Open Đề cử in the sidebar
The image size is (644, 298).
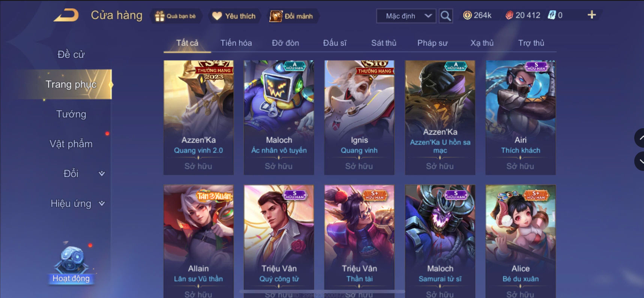tap(71, 54)
